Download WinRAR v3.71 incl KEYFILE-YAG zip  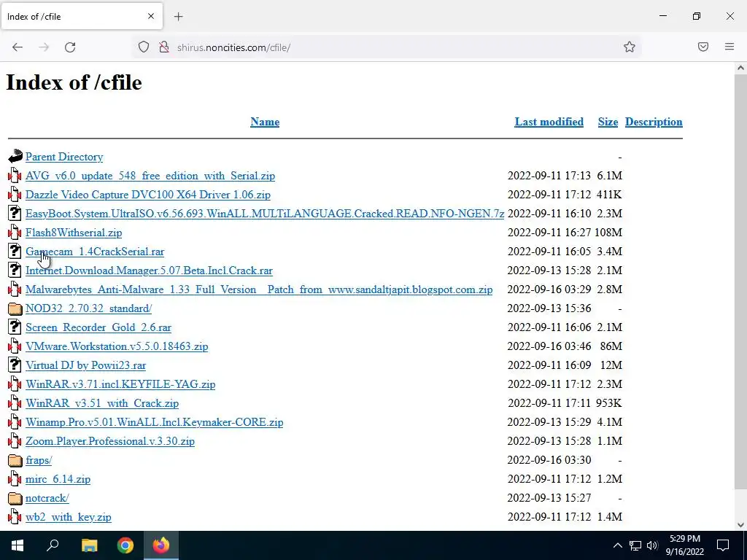120,384
